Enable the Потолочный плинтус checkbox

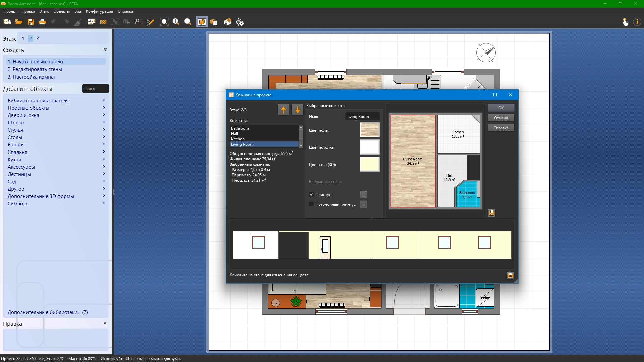point(311,204)
